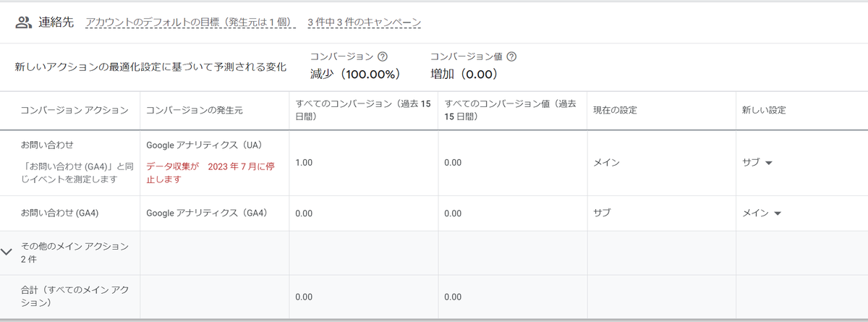Click すべてのコンバージョン（過去 15 日間）header
Screen dimensions: 868x322
click(363, 110)
